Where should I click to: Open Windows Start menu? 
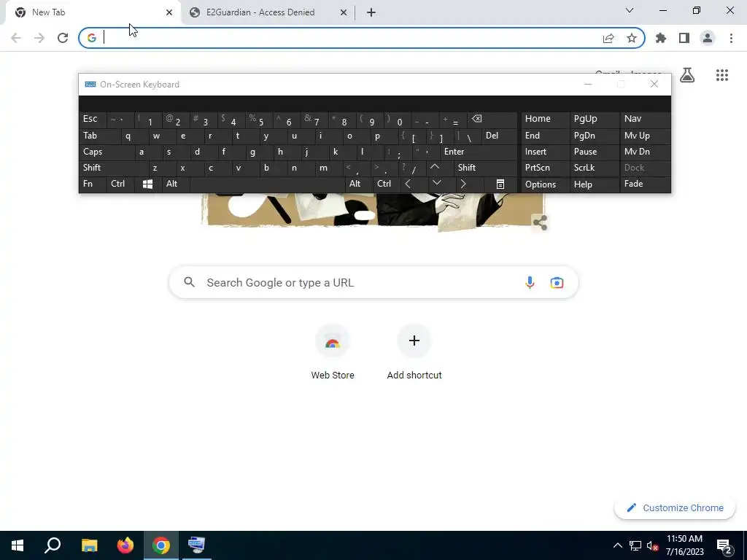coord(18,545)
